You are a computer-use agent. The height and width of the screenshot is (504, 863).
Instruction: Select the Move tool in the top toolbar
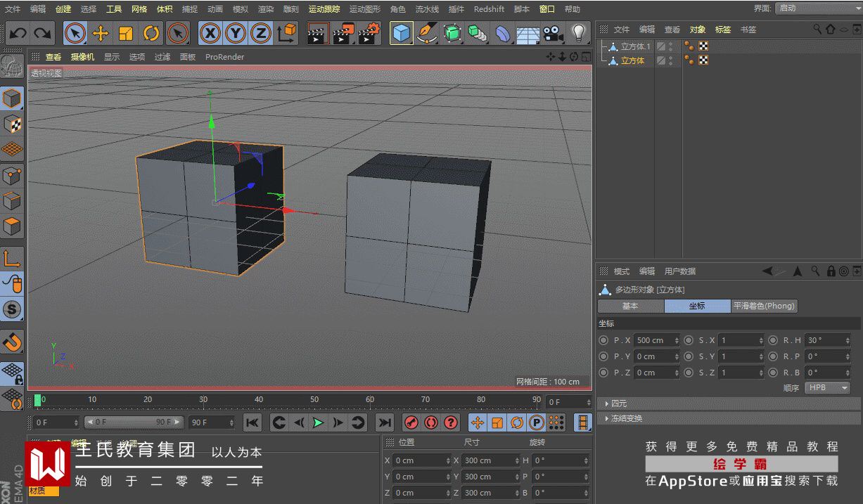[x=101, y=33]
